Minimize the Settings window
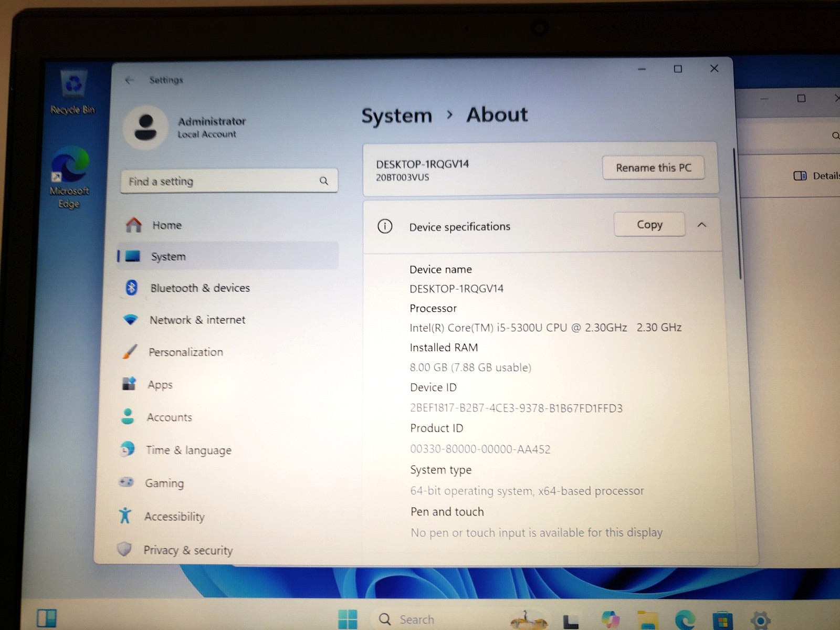 pos(642,69)
